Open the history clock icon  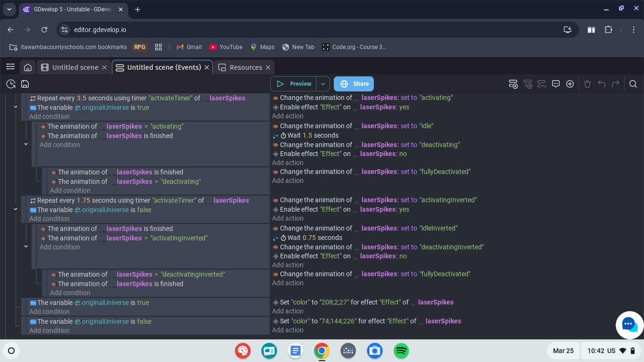click(11, 84)
